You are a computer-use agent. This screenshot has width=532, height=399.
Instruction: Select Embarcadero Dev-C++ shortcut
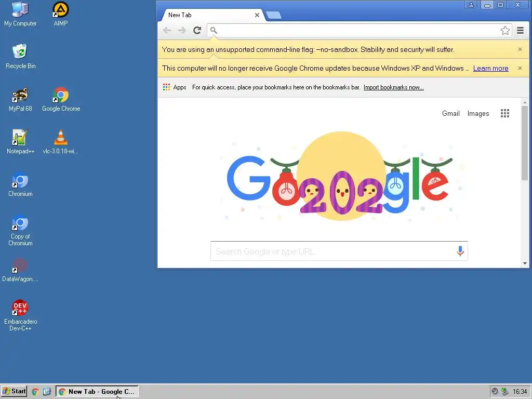point(20,315)
